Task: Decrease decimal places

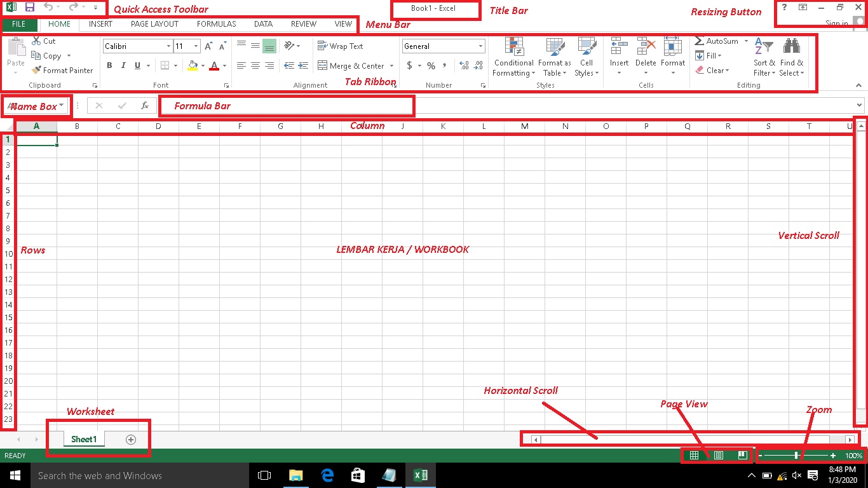Action: [478, 65]
